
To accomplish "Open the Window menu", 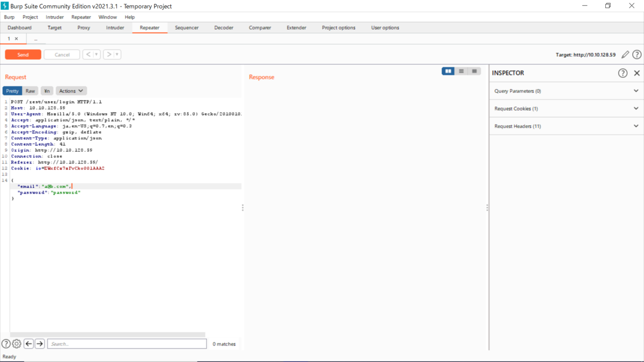I will [107, 17].
